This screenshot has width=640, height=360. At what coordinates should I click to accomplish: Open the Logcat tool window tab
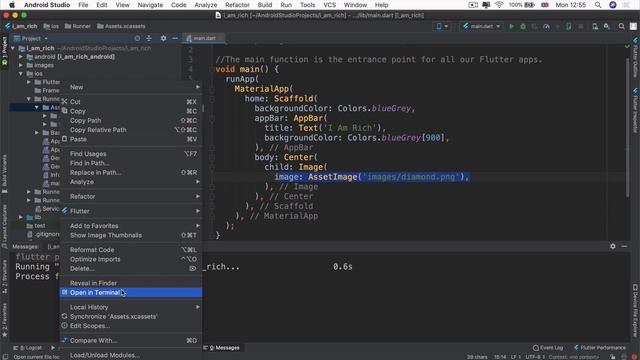point(28,348)
